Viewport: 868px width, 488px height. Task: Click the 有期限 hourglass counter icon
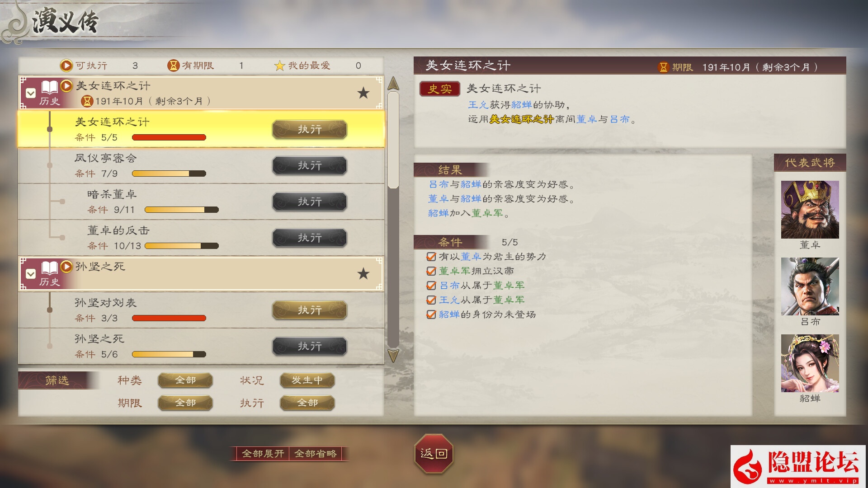coord(173,66)
